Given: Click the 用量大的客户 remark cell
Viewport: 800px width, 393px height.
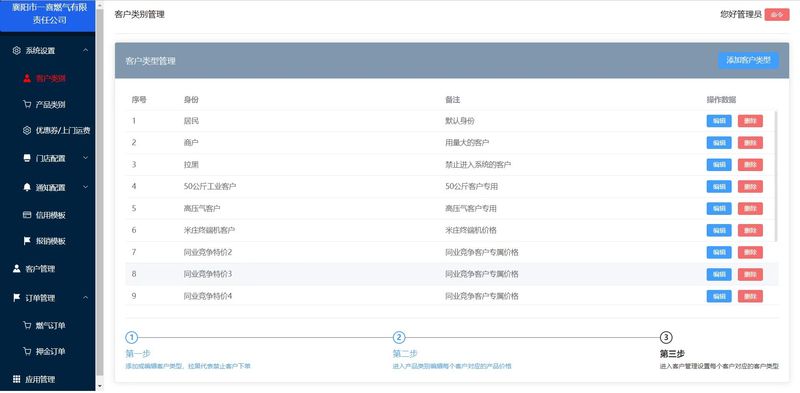Looking at the screenshot, I should point(467,143).
